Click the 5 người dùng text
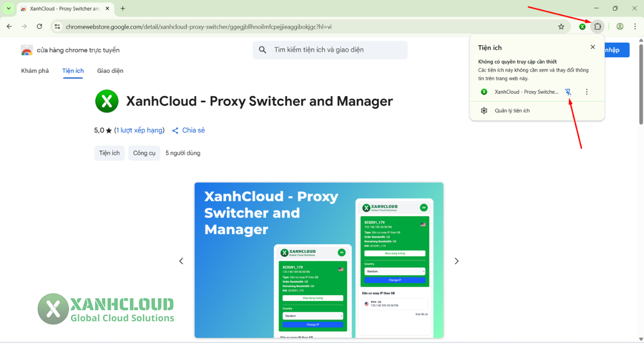This screenshot has height=362, width=644. (x=183, y=153)
